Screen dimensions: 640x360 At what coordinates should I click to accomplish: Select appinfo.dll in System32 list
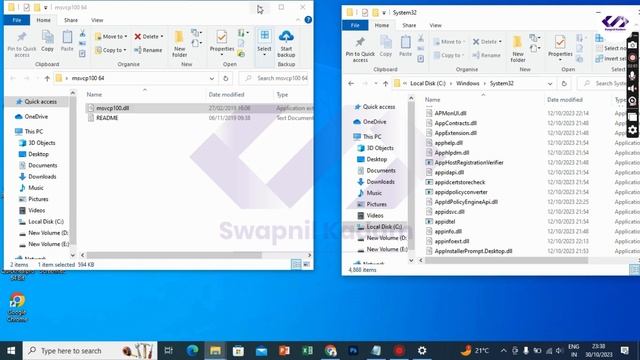click(x=448, y=231)
